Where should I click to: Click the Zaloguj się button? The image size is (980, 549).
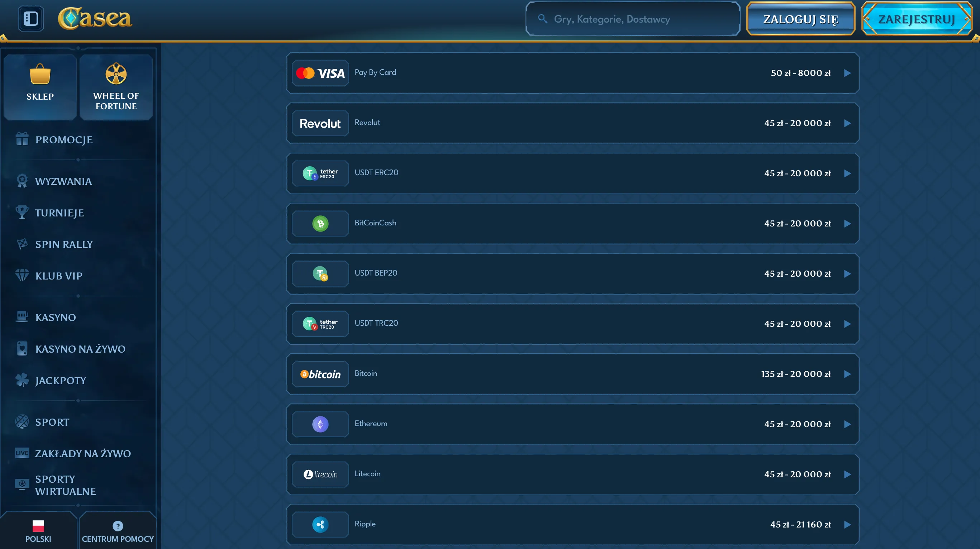[x=800, y=19]
